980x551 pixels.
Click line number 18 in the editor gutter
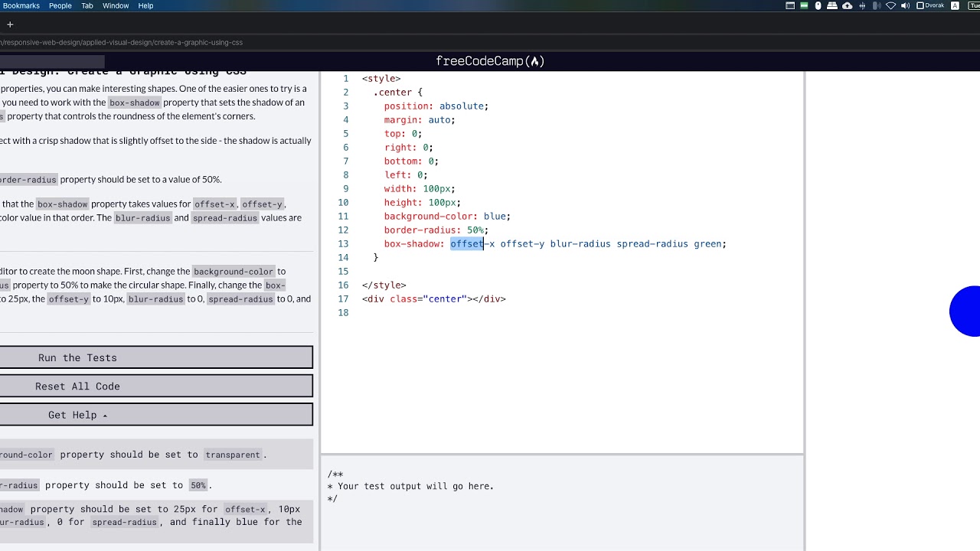(x=343, y=312)
